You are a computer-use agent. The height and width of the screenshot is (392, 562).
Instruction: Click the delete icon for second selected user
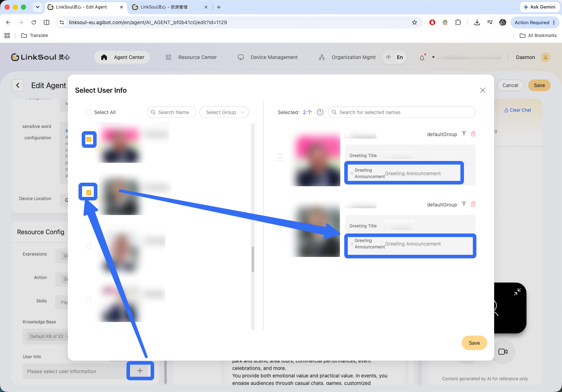(x=473, y=204)
